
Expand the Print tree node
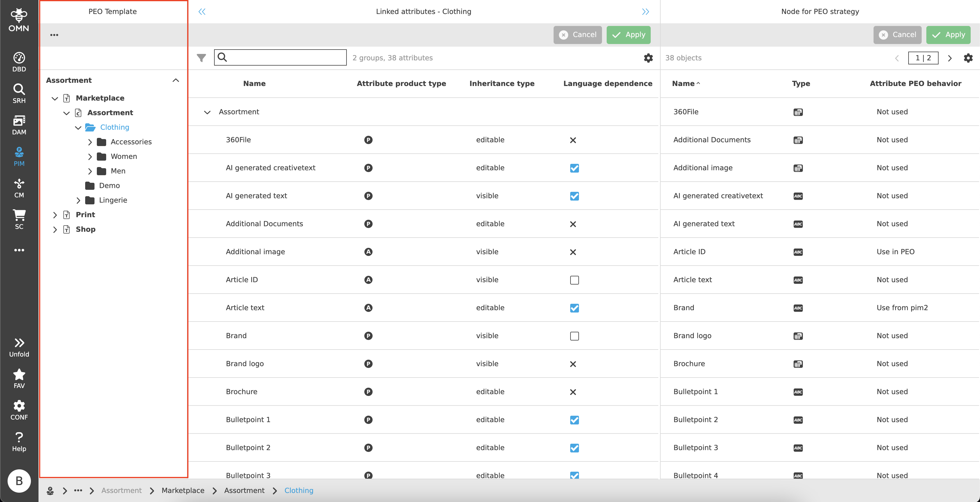55,215
